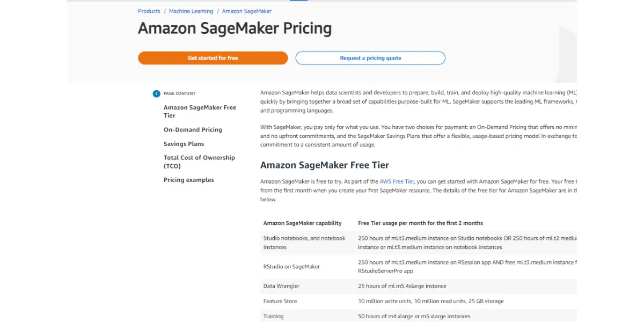Screen dimensions: 644x322
Task: Click the Request a pricing quote button
Action: coord(370,58)
